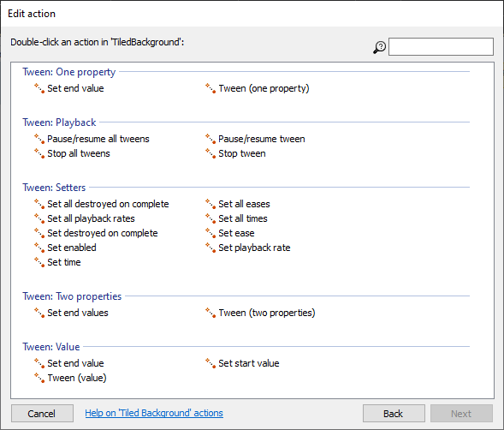This screenshot has height=430, width=504.
Task: Choose the Set enabled action
Action: pyautogui.click(x=72, y=248)
